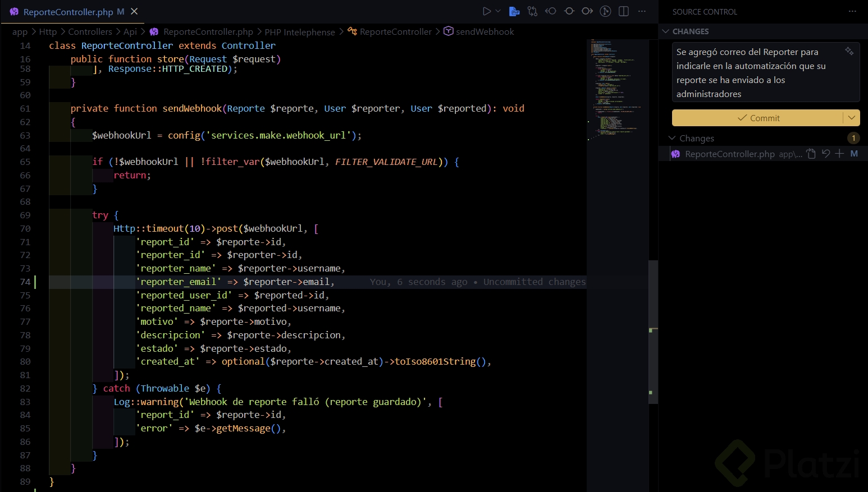The height and width of the screenshot is (492, 868).
Task: Open changes compare icon in editor toolbar
Action: tap(532, 11)
